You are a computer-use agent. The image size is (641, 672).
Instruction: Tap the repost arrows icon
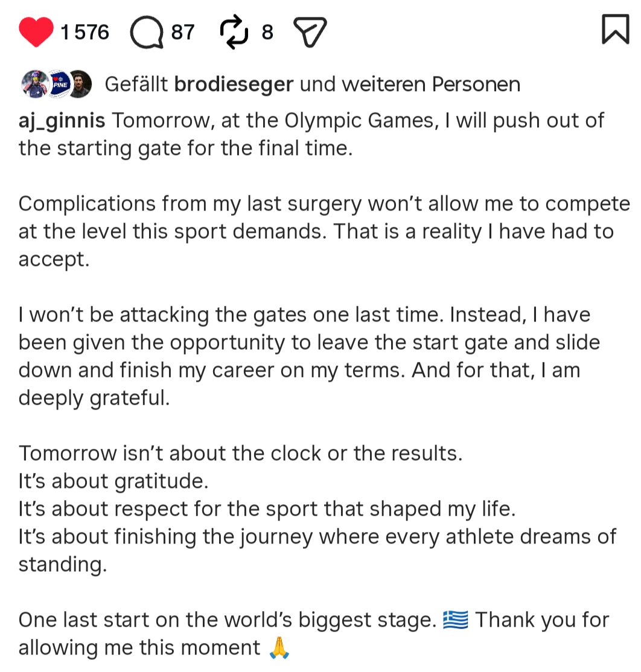tap(234, 32)
